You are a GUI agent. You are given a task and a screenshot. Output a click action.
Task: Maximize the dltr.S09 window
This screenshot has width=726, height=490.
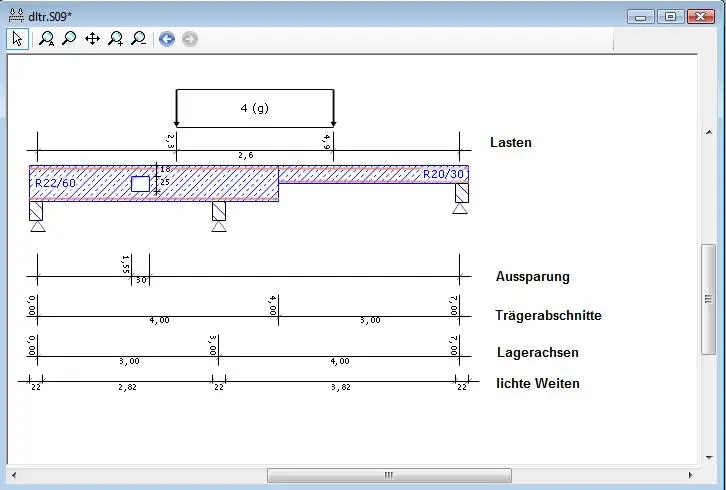coord(670,17)
